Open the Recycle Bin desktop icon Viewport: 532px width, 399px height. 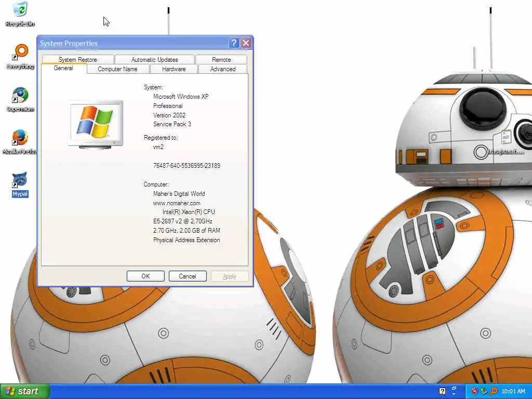tap(20, 14)
